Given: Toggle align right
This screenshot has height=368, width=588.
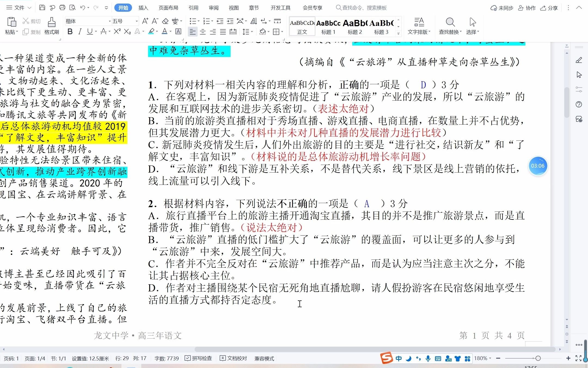Looking at the screenshot, I should tap(213, 32).
